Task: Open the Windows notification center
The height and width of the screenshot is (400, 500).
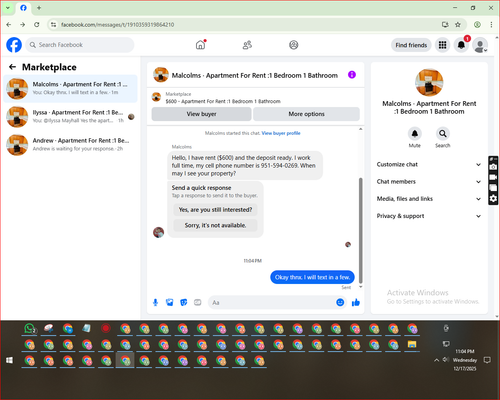Action: 487,360
